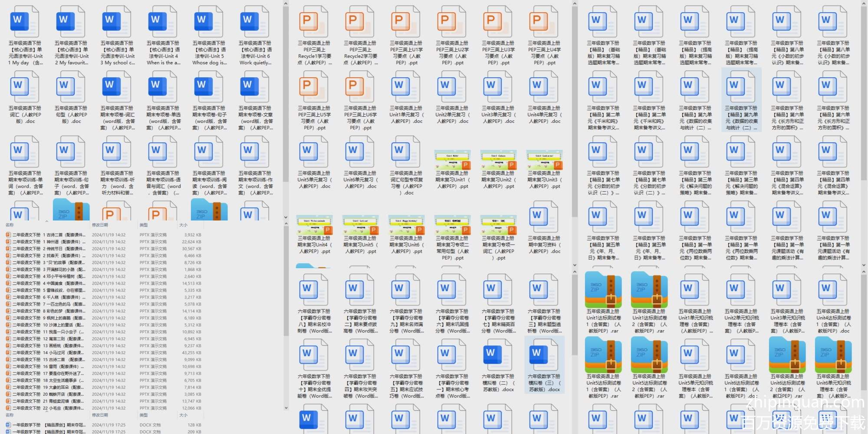868x434 pixels.
Task: Select the Unit 6 Work quietly grammar document
Action: click(x=255, y=35)
